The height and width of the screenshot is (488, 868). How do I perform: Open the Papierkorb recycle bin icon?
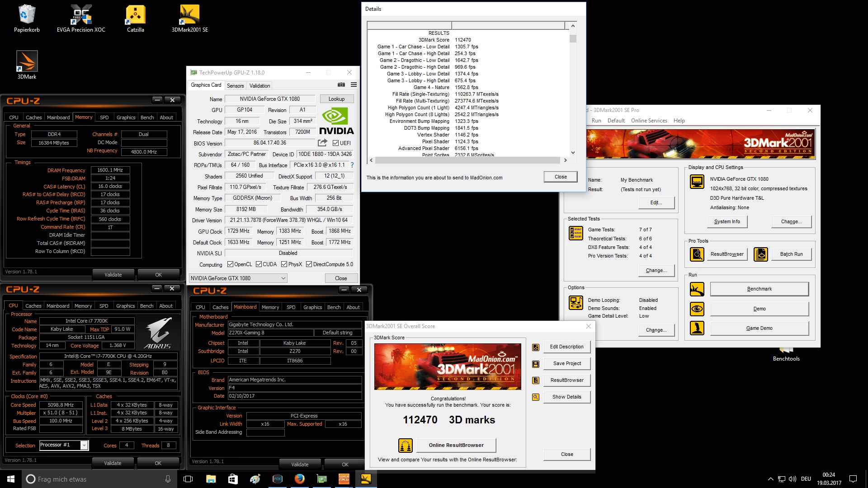(x=27, y=19)
